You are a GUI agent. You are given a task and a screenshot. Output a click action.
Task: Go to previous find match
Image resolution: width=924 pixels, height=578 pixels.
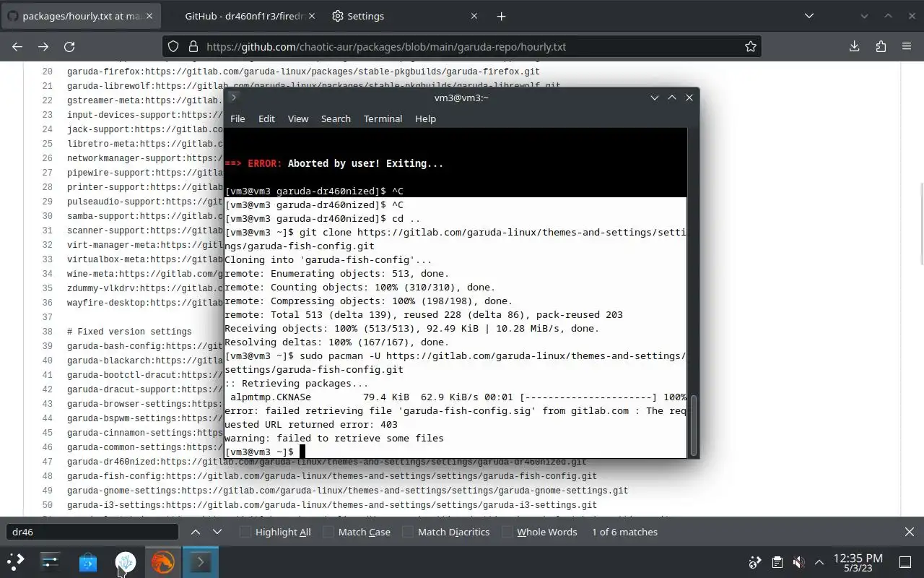point(196,532)
